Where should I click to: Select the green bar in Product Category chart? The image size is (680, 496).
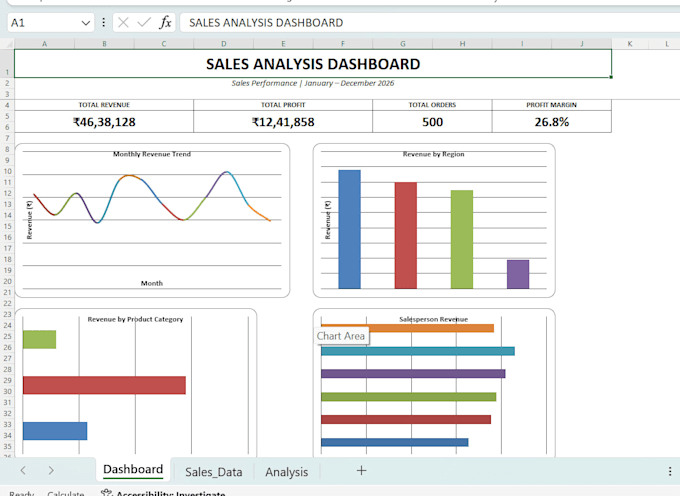[39, 339]
